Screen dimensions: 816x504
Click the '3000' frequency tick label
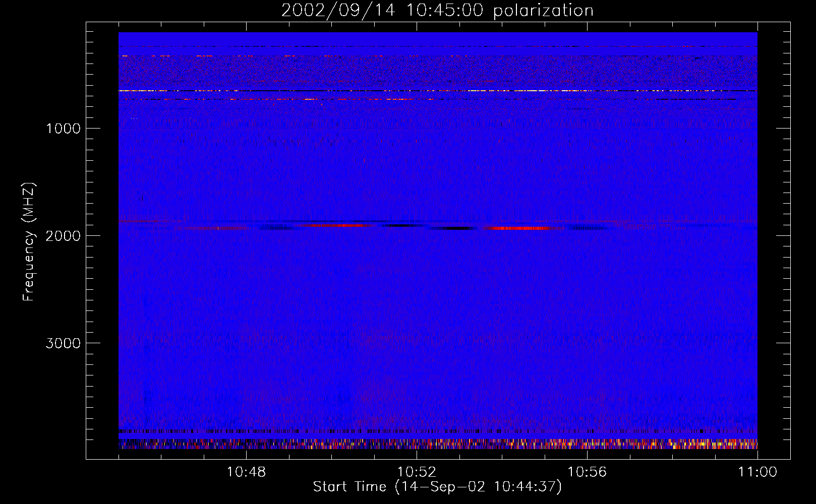63,343
